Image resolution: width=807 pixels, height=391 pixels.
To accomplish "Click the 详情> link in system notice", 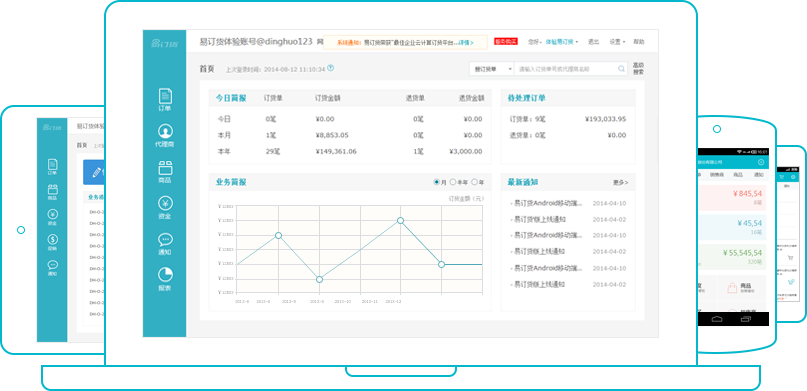I will click(x=465, y=43).
